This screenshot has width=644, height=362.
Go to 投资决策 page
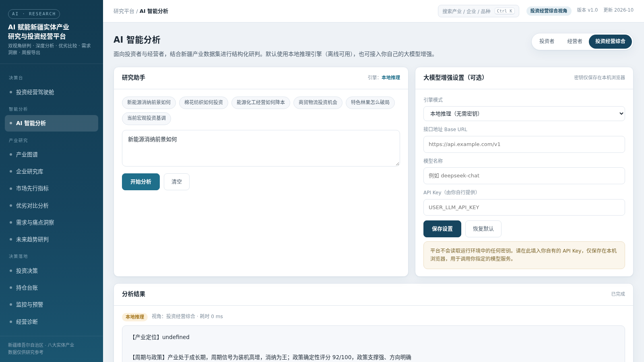point(52,271)
